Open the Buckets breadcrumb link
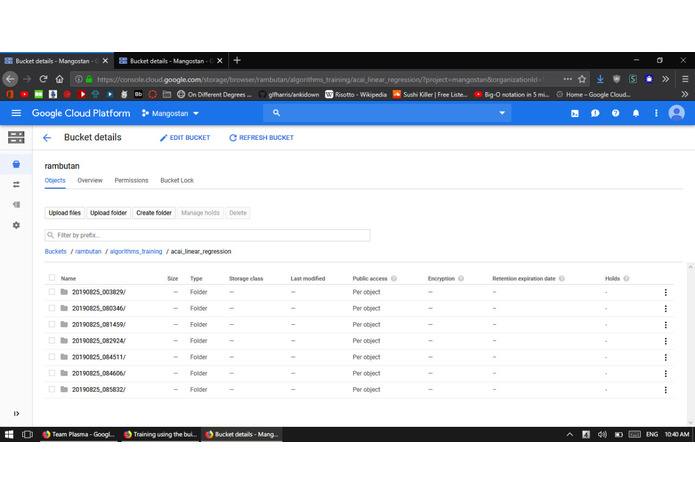 click(55, 252)
